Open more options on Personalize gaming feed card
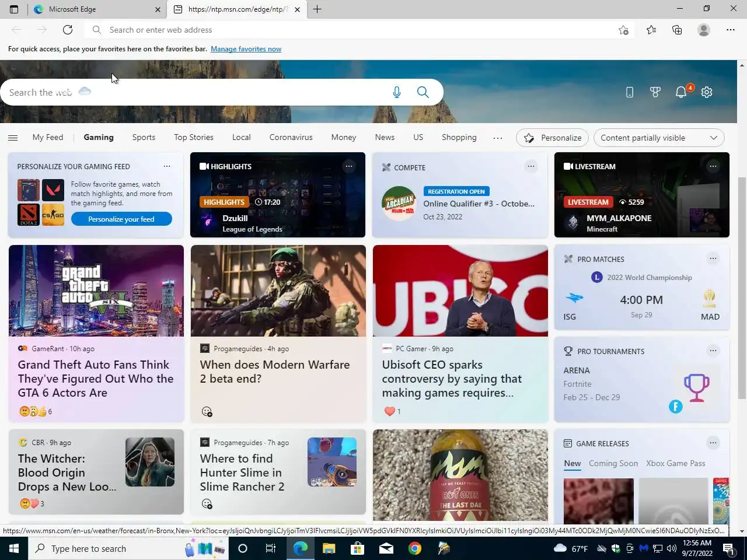747x560 pixels. click(x=167, y=166)
